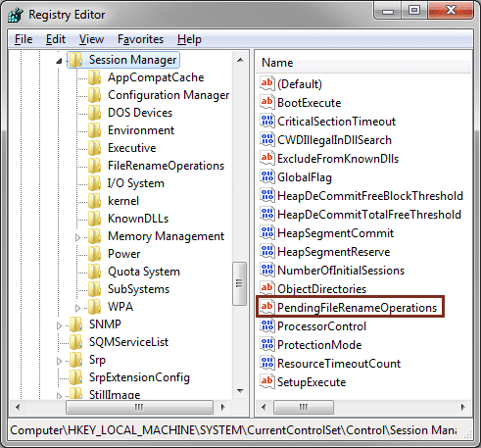Collapse the Session Manager tree node
This screenshot has height=448, width=481.
59,61
